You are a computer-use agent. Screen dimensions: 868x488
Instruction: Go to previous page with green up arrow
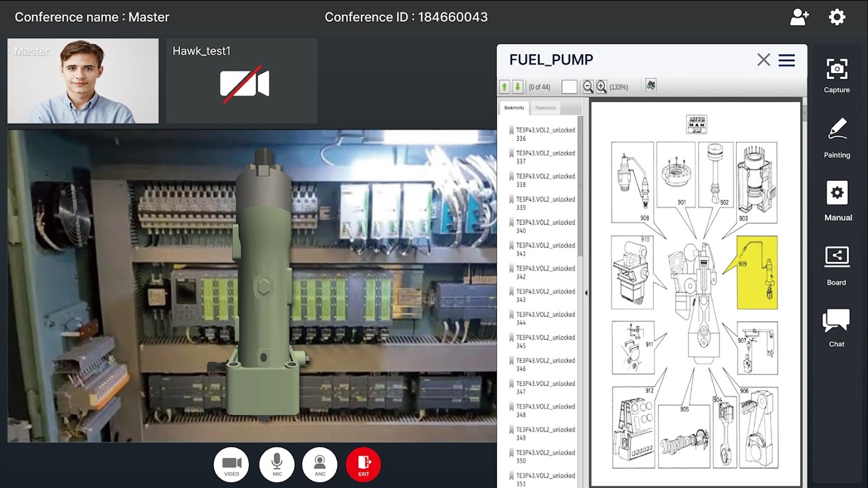click(x=504, y=87)
